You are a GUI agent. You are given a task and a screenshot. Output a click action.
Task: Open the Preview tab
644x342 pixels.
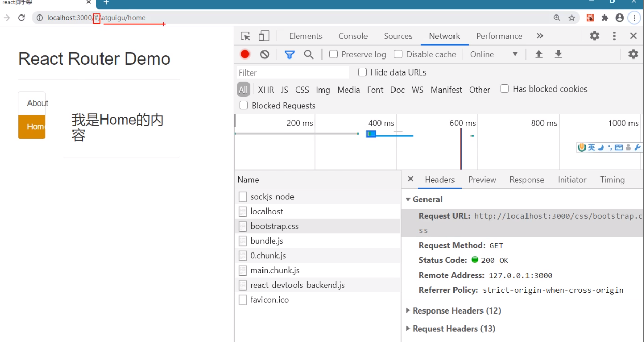(x=482, y=180)
